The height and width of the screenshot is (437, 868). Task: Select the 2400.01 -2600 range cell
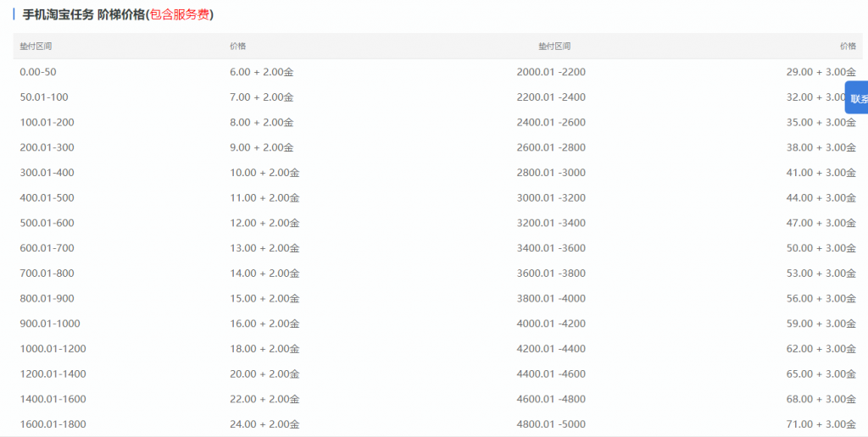click(551, 122)
